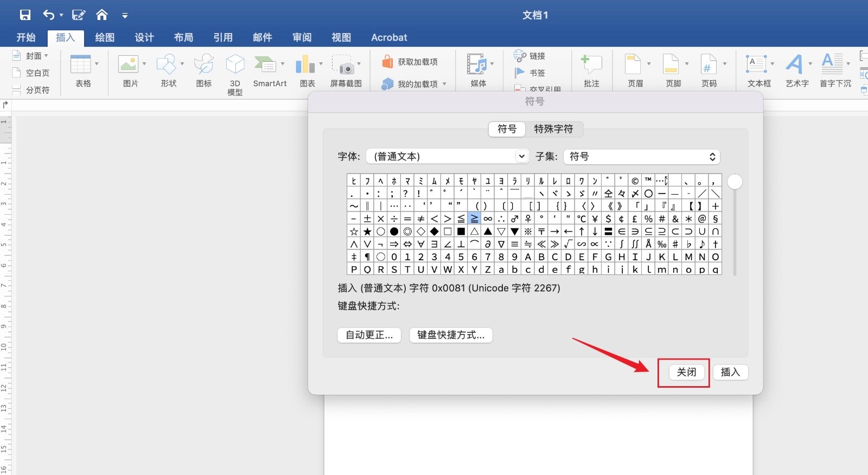Select the ∞ infinity symbol
The image size is (868, 475).
pos(488,219)
